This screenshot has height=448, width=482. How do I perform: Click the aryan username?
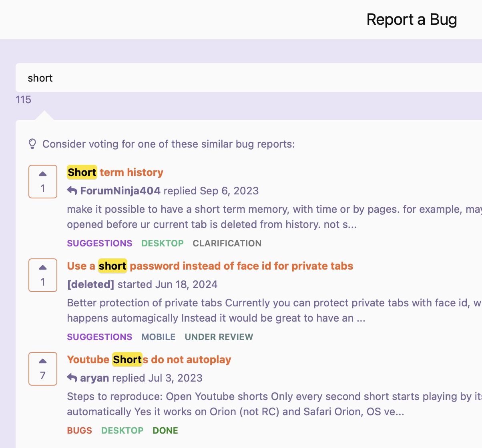coord(94,378)
